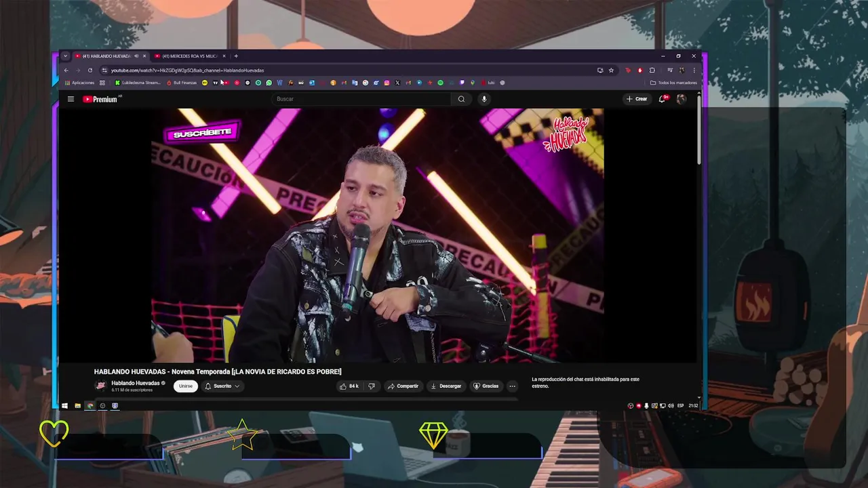Open YouTube notifications bell

[x=663, y=99]
